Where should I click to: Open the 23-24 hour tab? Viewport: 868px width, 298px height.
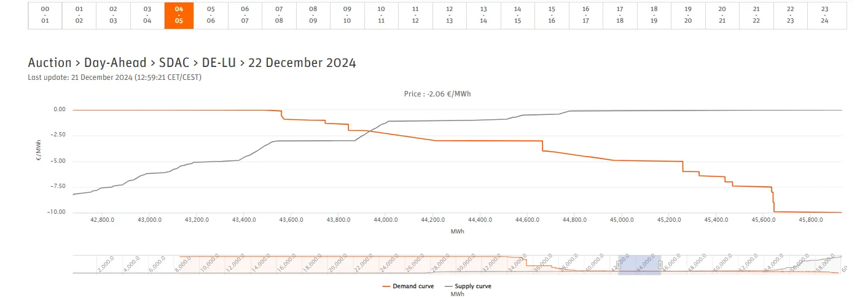824,15
